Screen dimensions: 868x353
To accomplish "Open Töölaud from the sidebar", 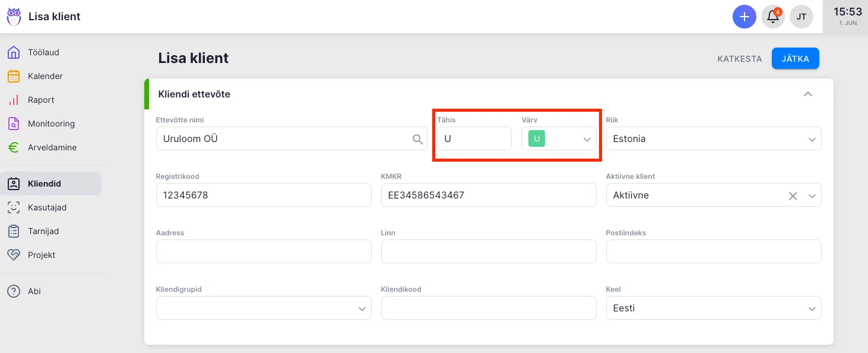I will (x=43, y=52).
